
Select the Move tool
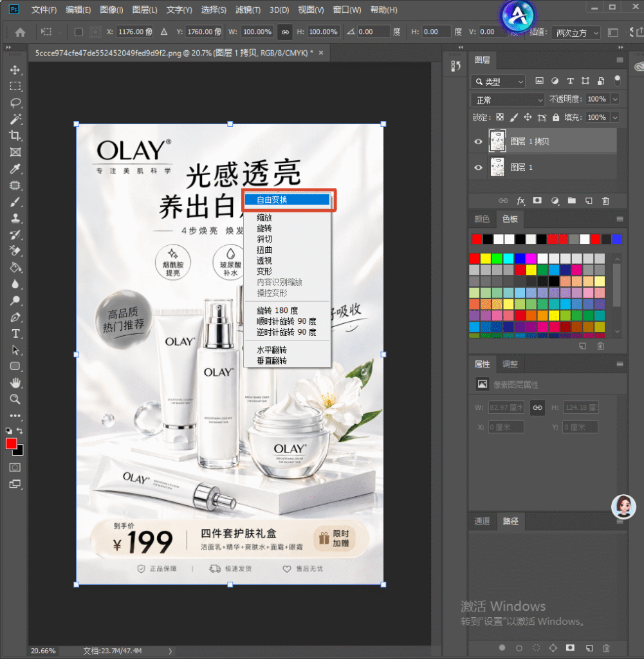(x=15, y=70)
